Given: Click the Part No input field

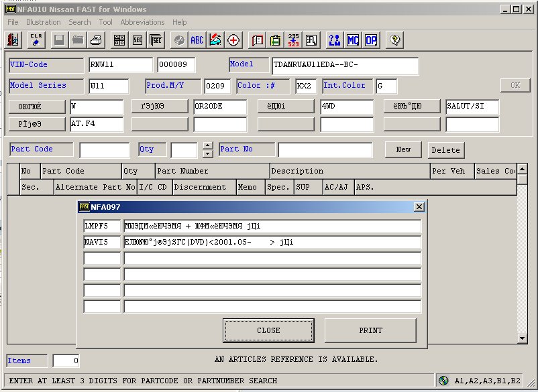Looking at the screenshot, I should [x=325, y=149].
